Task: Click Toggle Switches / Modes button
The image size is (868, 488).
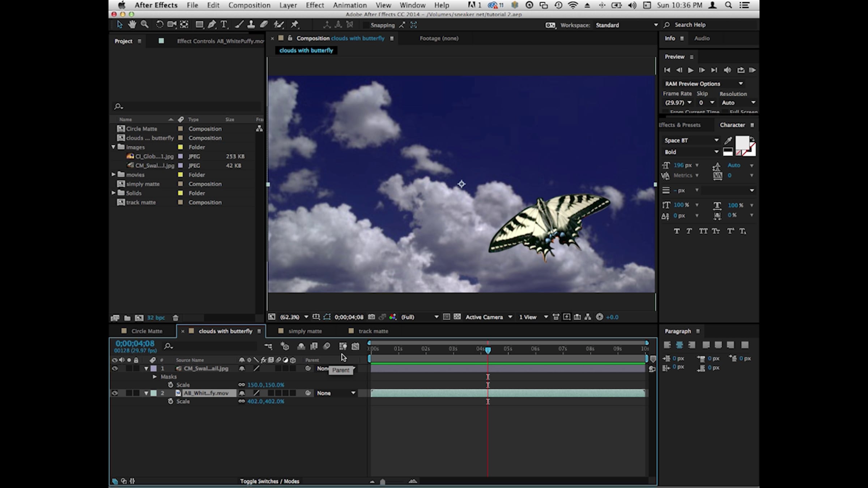Action: 270,481
